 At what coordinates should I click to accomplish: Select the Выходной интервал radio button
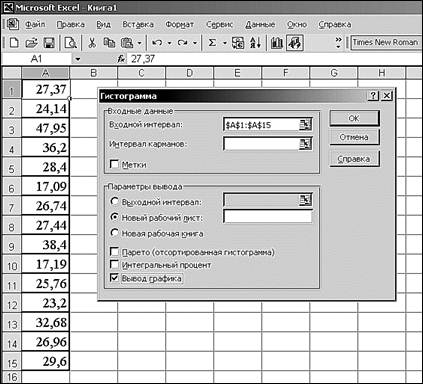pos(114,201)
